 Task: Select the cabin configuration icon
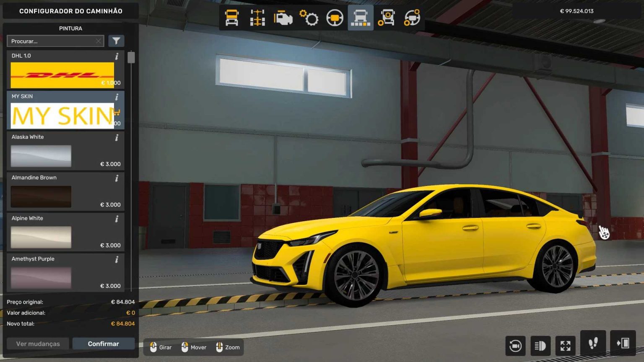tap(231, 18)
